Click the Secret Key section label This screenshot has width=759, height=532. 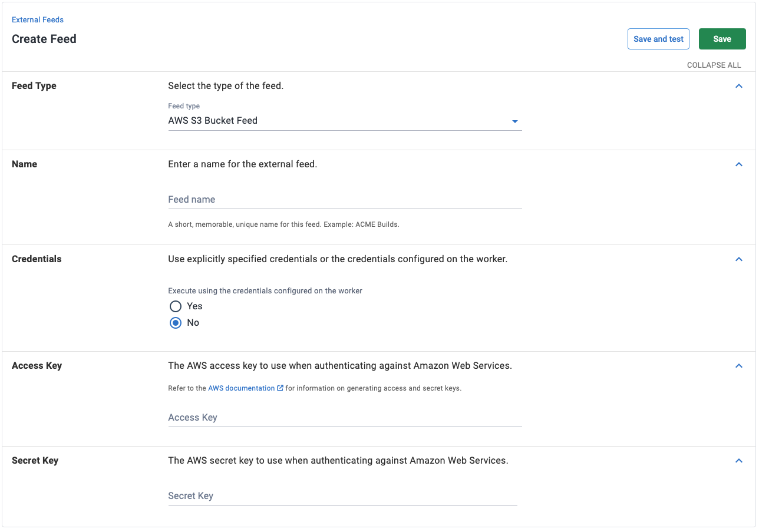point(35,460)
